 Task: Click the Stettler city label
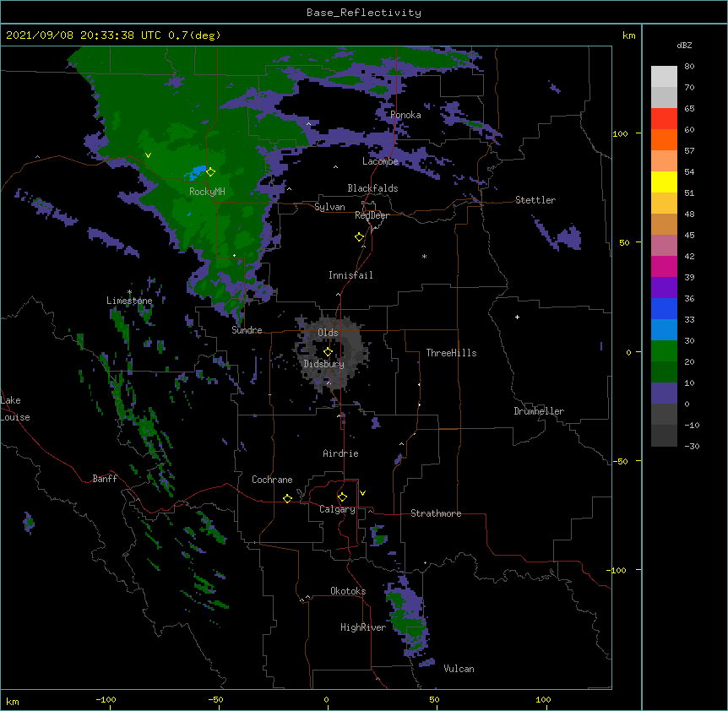[x=535, y=200]
